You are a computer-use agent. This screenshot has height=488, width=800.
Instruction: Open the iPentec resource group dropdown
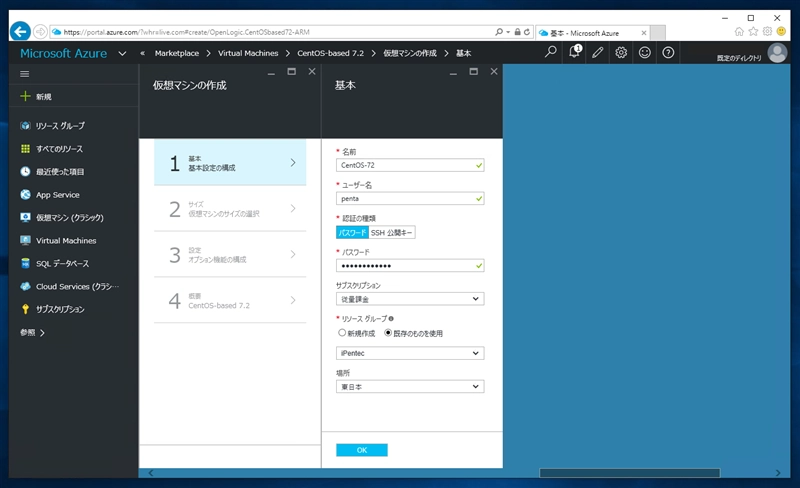pos(410,353)
